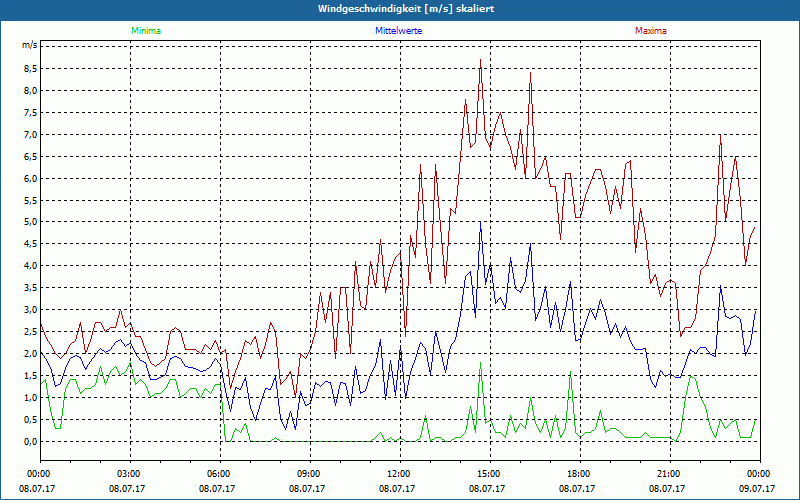Select the 1,0 y-axis value
Image resolution: width=800 pixels, height=500 pixels.
tap(31, 397)
